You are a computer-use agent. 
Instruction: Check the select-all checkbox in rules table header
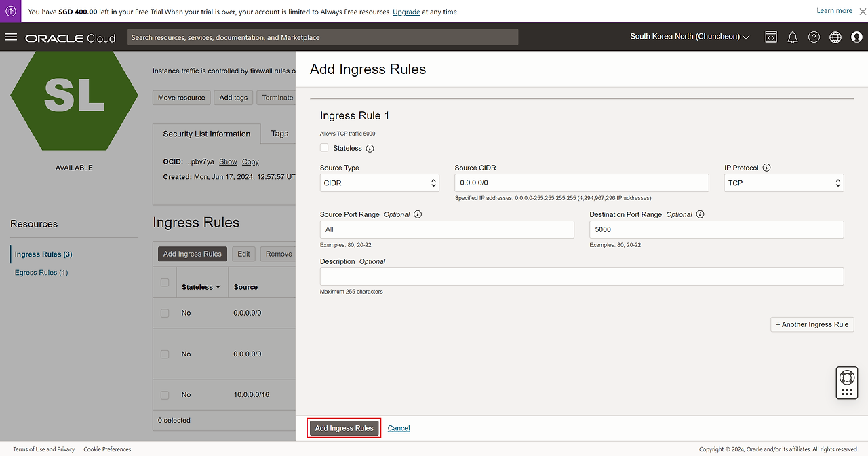click(165, 282)
